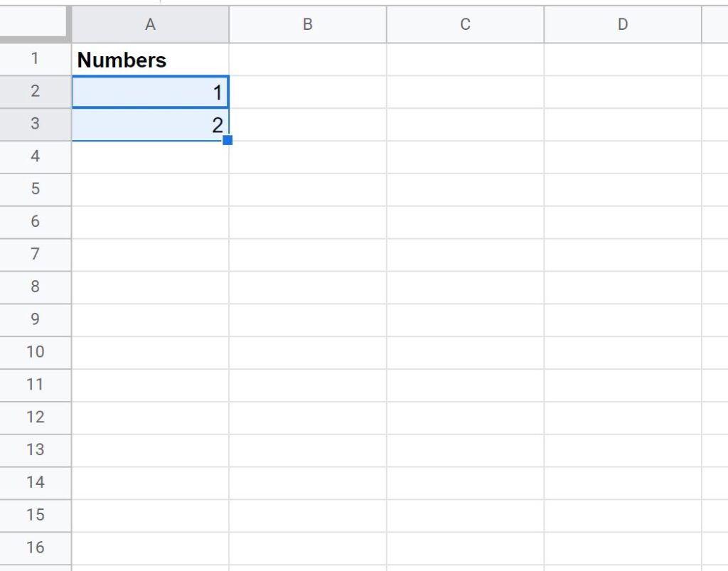Select cell A10 in Numbers column
728x571 pixels.
click(150, 352)
